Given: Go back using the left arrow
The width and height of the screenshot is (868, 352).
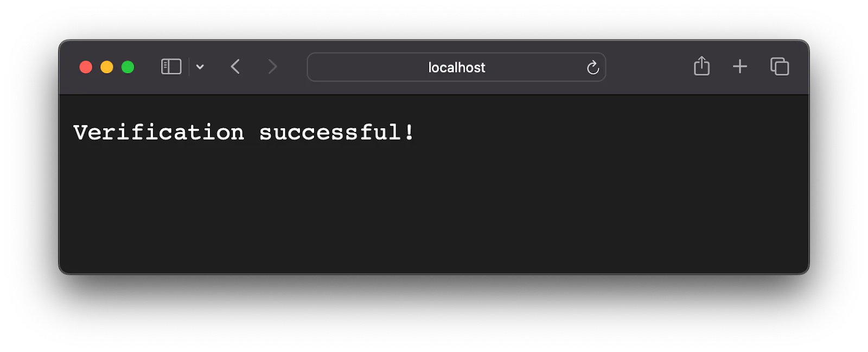Looking at the screenshot, I should point(235,67).
